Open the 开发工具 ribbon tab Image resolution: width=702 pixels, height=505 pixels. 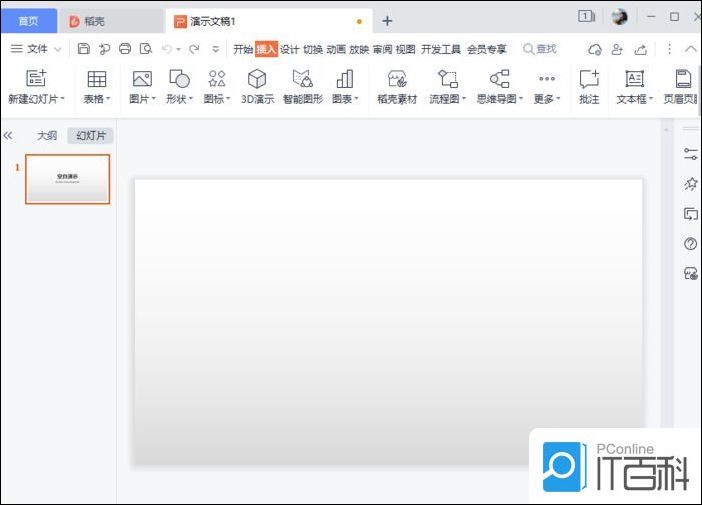tap(441, 49)
